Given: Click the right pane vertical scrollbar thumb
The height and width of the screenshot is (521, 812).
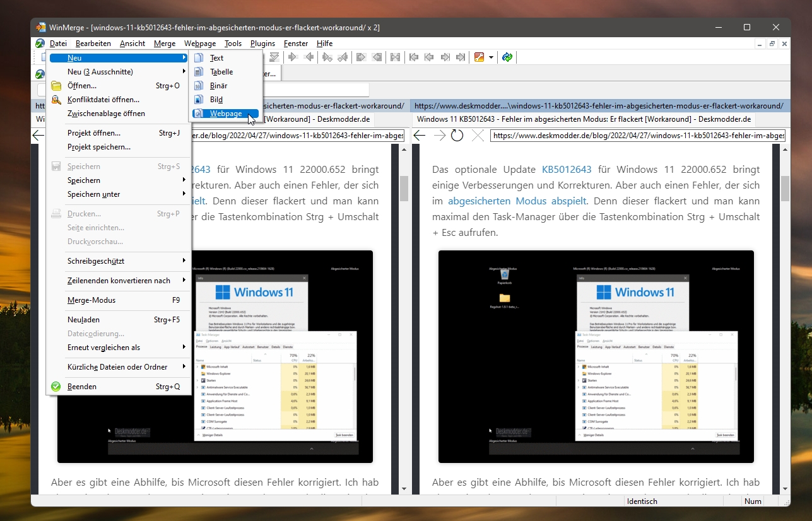Looking at the screenshot, I should (786, 188).
